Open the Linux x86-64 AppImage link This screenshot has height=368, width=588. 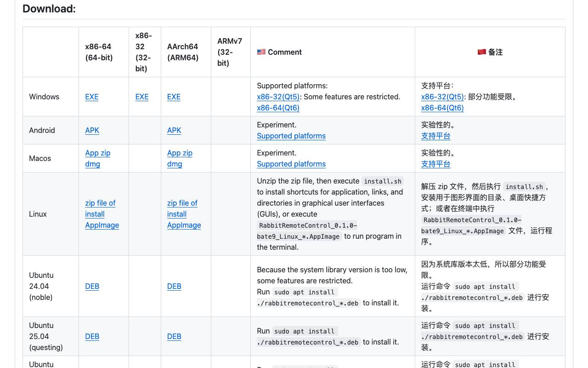(x=102, y=225)
